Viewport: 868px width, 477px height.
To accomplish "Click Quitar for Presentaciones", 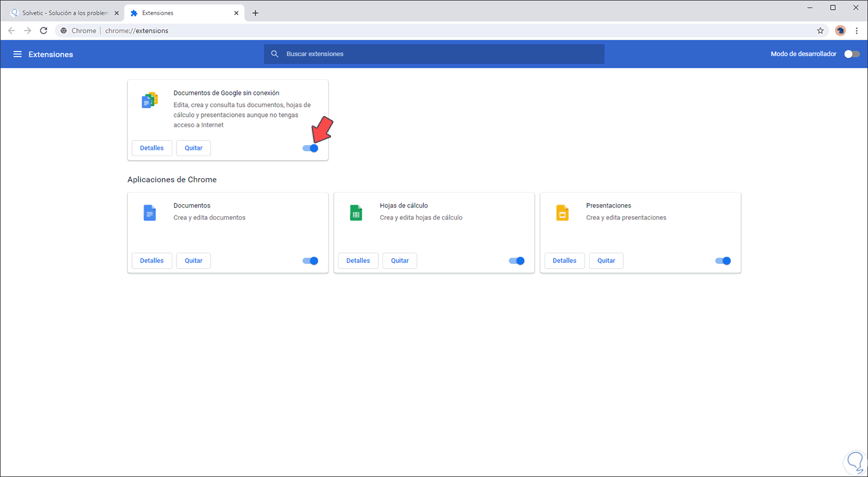I will [x=606, y=261].
